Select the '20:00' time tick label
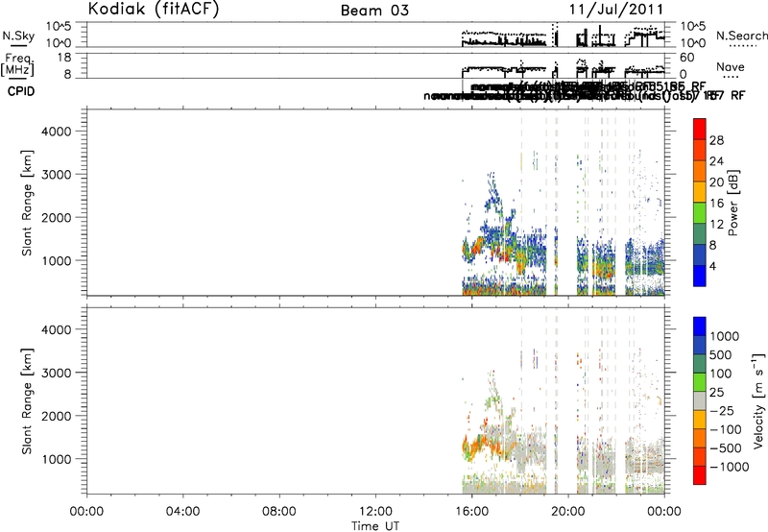The image size is (768, 532). coord(567,511)
